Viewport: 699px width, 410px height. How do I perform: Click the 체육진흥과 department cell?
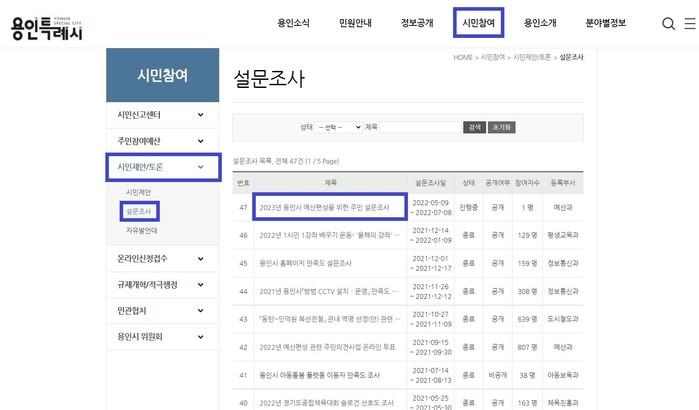coord(563,403)
